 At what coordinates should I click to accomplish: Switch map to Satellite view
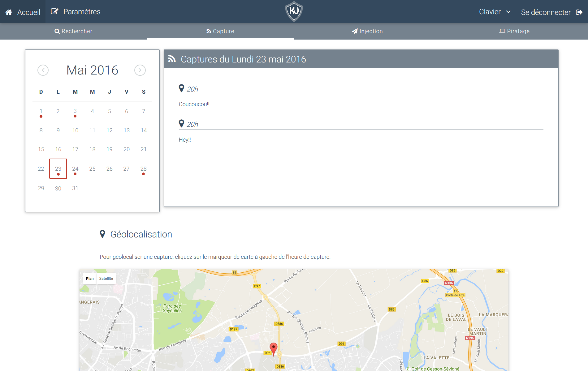pos(106,279)
